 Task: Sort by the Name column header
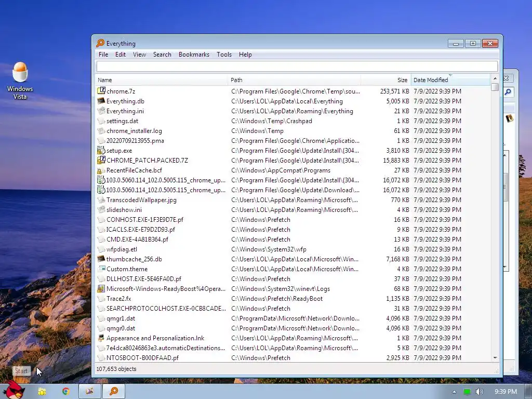(x=162, y=80)
